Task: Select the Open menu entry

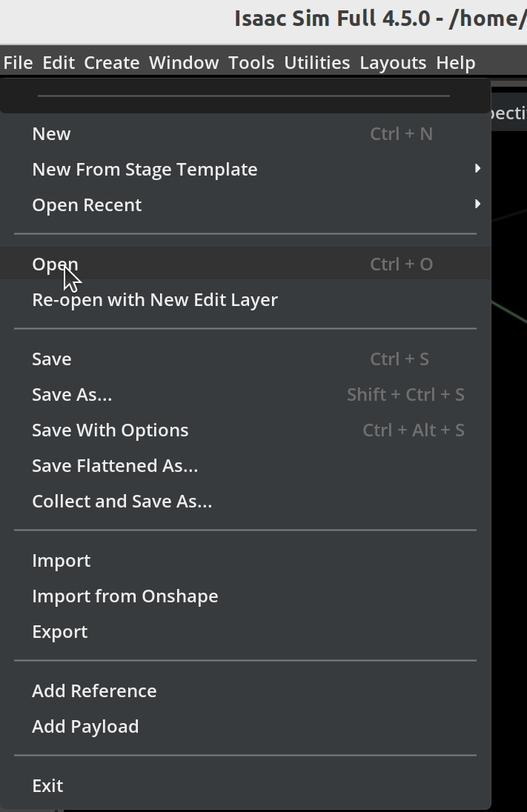Action: point(55,264)
